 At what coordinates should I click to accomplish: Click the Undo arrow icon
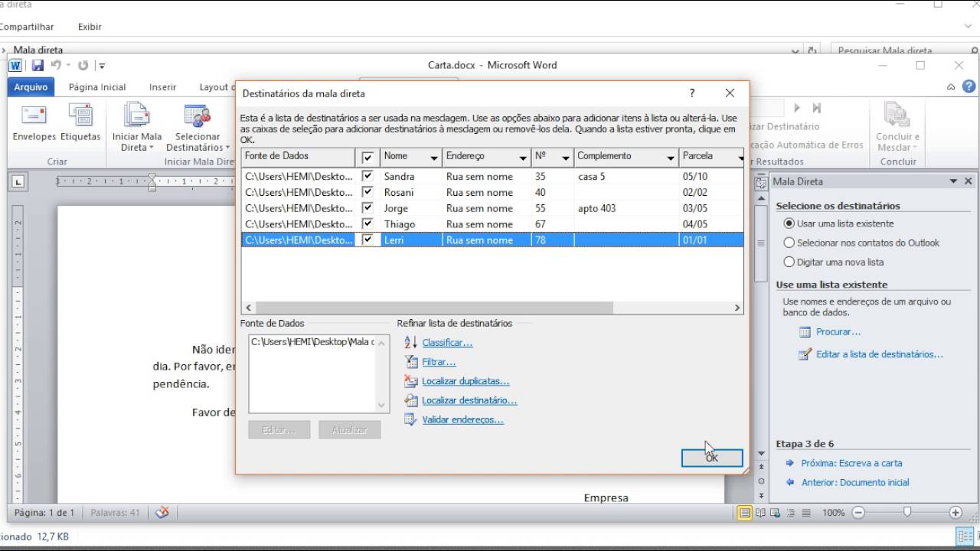56,66
